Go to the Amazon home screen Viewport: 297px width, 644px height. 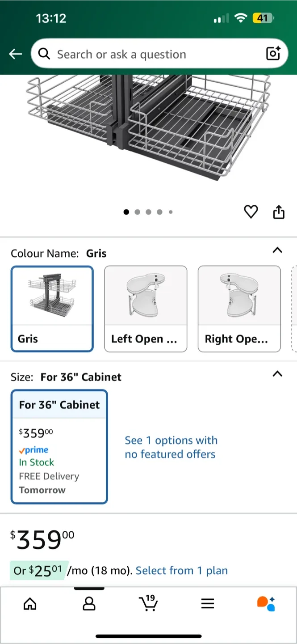(29, 604)
